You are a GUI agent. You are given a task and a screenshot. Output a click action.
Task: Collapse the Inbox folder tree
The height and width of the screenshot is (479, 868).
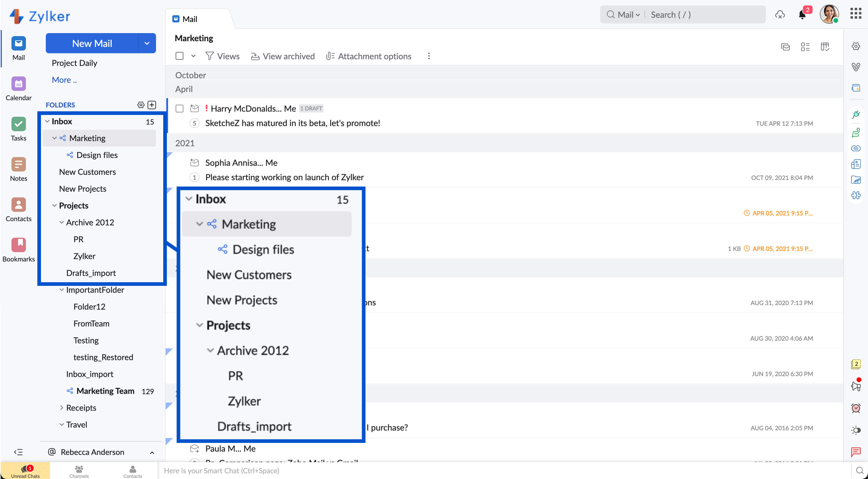47,121
